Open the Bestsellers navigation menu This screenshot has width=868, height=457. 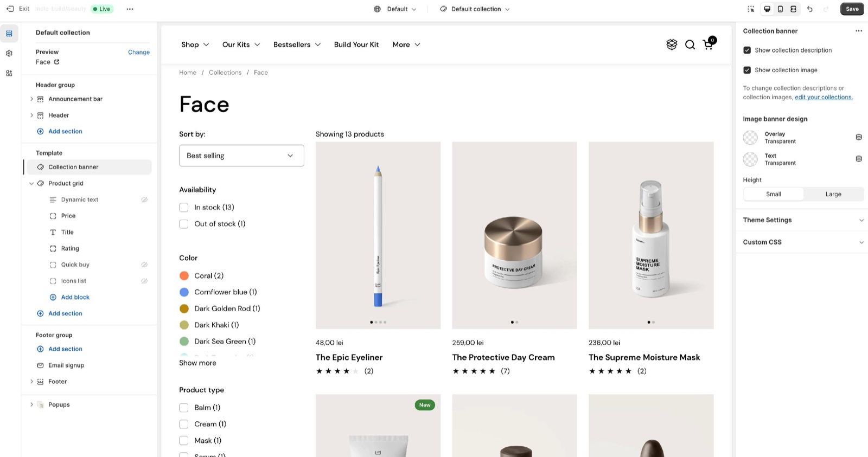(x=297, y=44)
